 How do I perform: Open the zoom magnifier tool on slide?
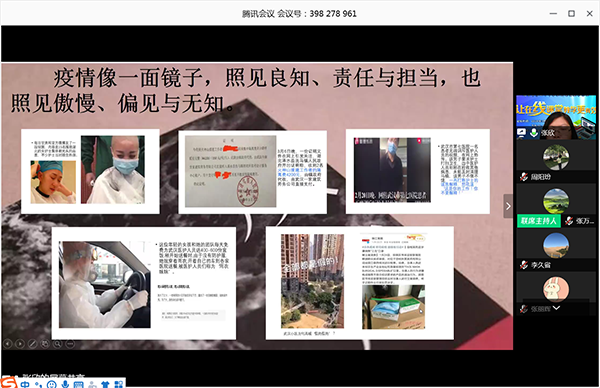[57, 344]
